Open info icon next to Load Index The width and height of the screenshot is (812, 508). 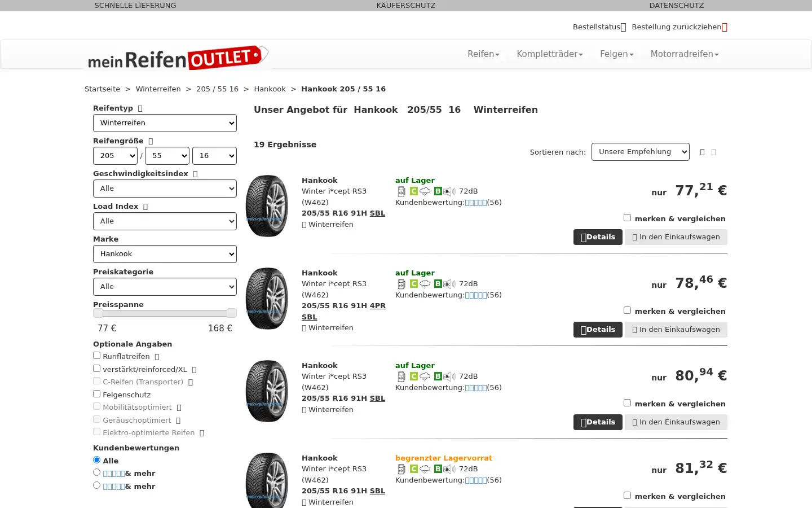tap(145, 207)
